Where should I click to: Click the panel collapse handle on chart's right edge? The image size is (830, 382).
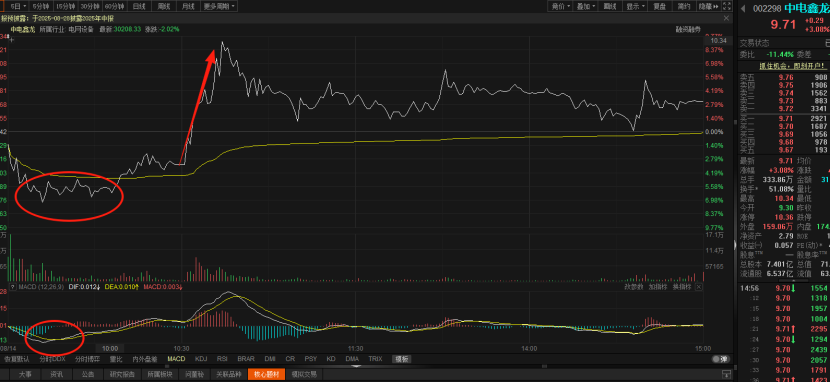(x=734, y=244)
